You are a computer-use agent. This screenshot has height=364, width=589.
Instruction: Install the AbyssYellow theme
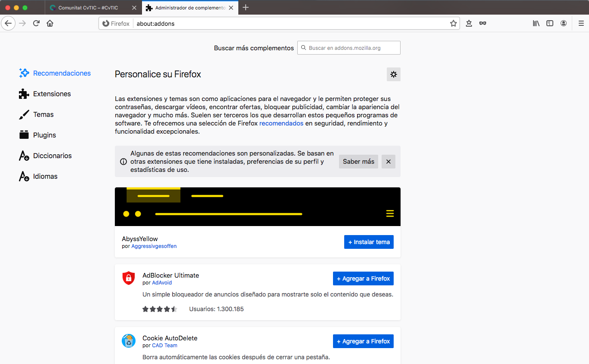(x=369, y=242)
